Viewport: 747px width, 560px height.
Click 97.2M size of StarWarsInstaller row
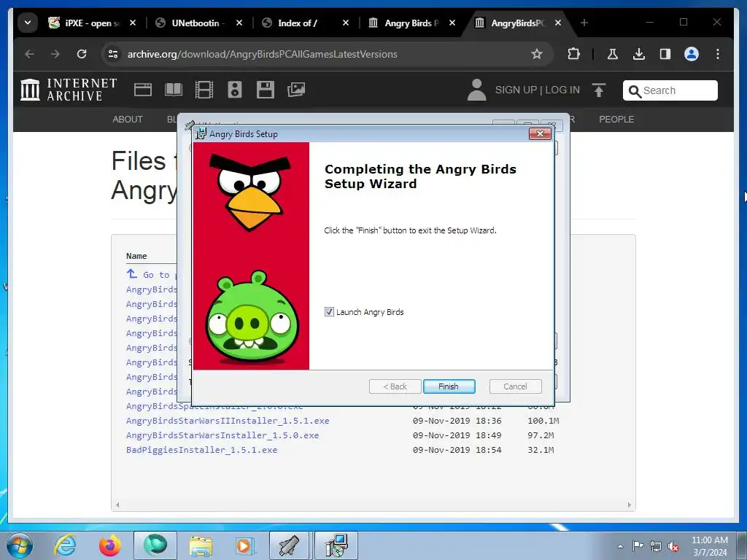pos(541,435)
